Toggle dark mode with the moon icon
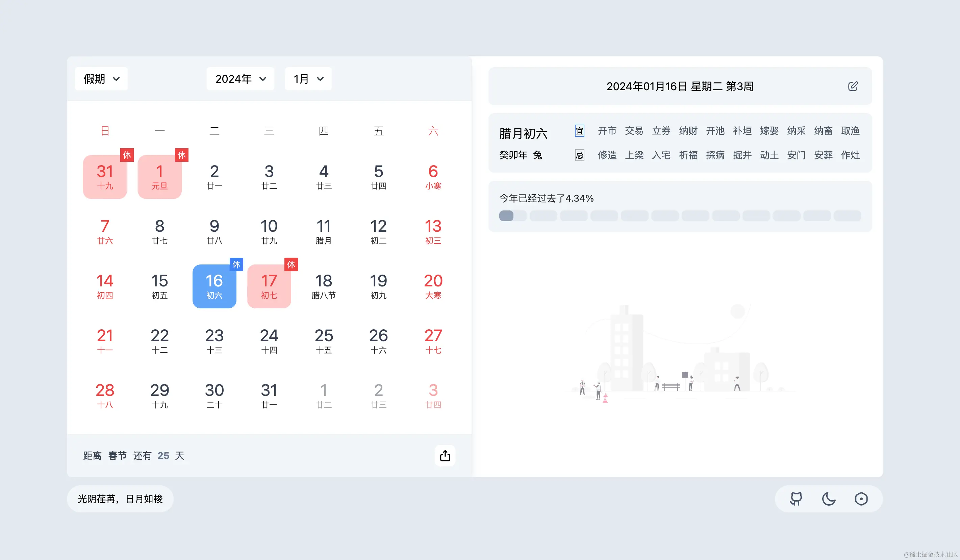Image resolution: width=960 pixels, height=560 pixels. tap(829, 499)
